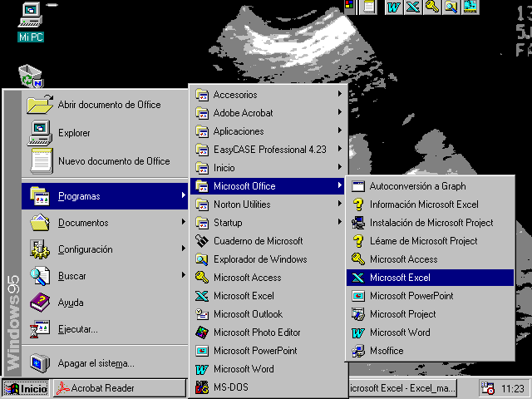
Task: Switch to Microsoft Excel taskbar button
Action: 402,388
